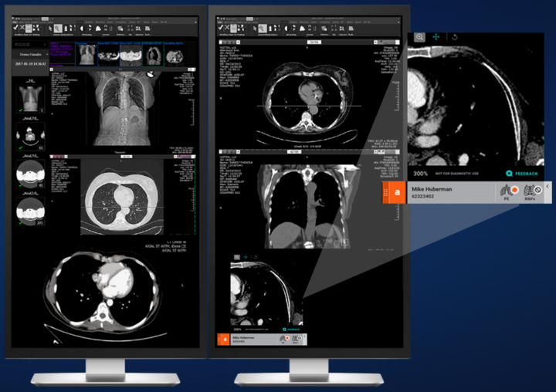The width and height of the screenshot is (556, 392).
Task: Select the coronal lung thumbnail in series strip
Action: coord(151,53)
